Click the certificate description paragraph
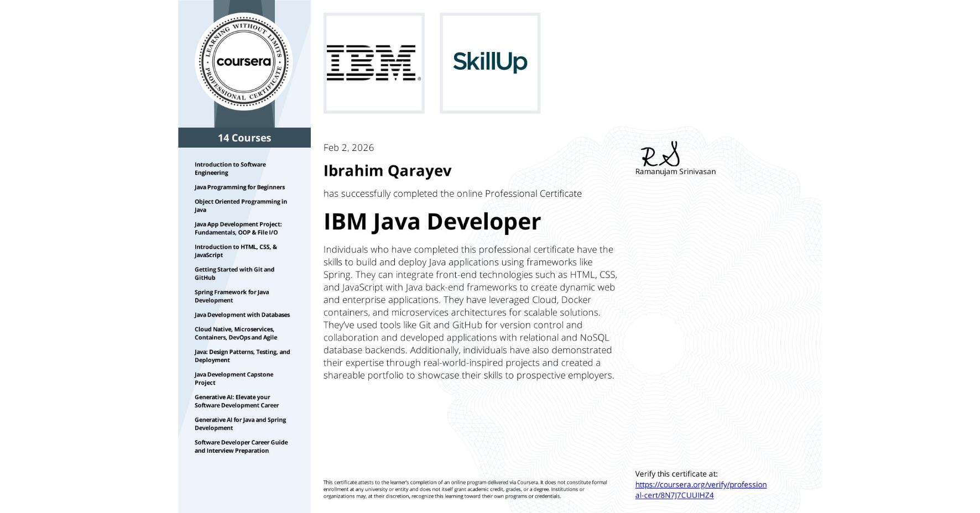 click(470, 312)
